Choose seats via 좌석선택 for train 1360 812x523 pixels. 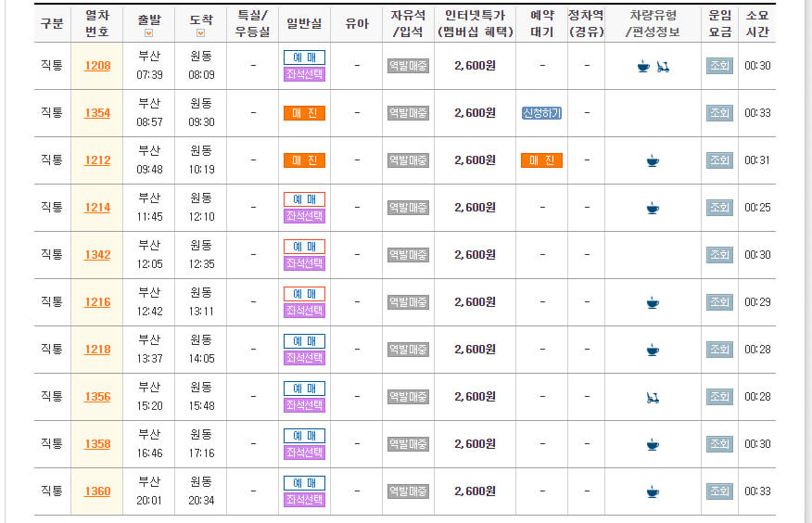pyautogui.click(x=304, y=500)
